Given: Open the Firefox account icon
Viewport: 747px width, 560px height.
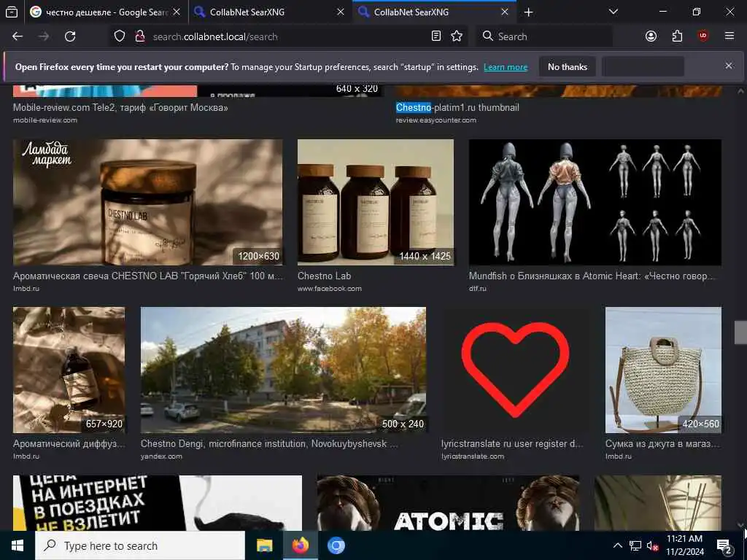Looking at the screenshot, I should (651, 36).
